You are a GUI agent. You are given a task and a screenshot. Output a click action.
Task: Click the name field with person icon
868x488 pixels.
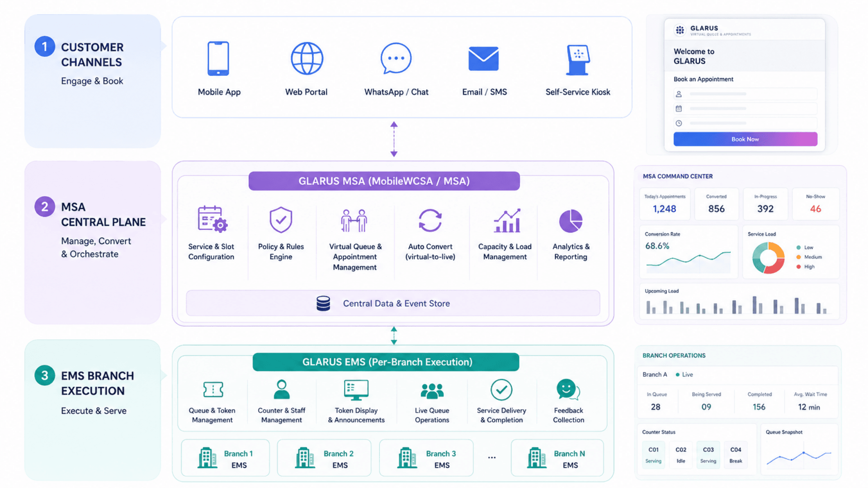tap(745, 94)
